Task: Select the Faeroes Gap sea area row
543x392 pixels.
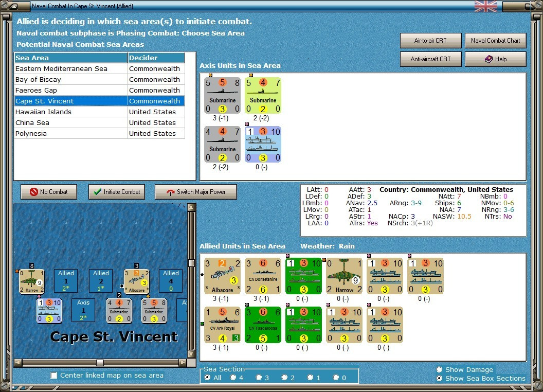Action: click(x=99, y=90)
